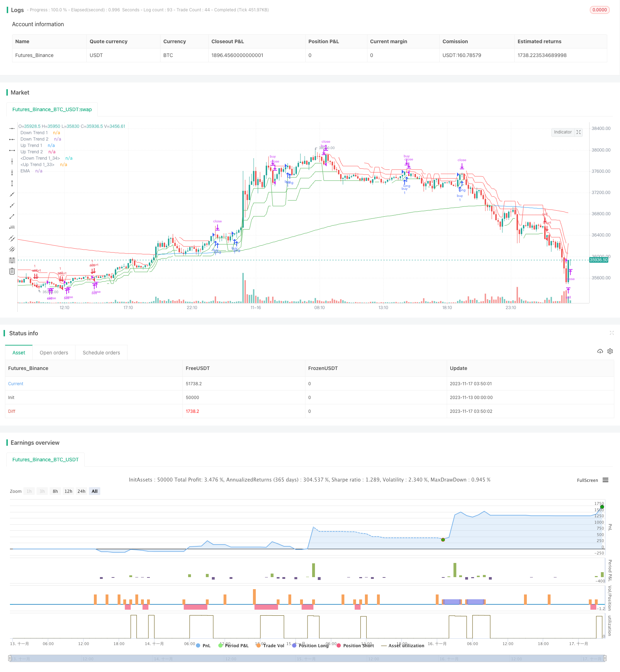This screenshot has height=672, width=620.
Task: Select the Fibonacci retracement lines tool
Action: coord(12,260)
